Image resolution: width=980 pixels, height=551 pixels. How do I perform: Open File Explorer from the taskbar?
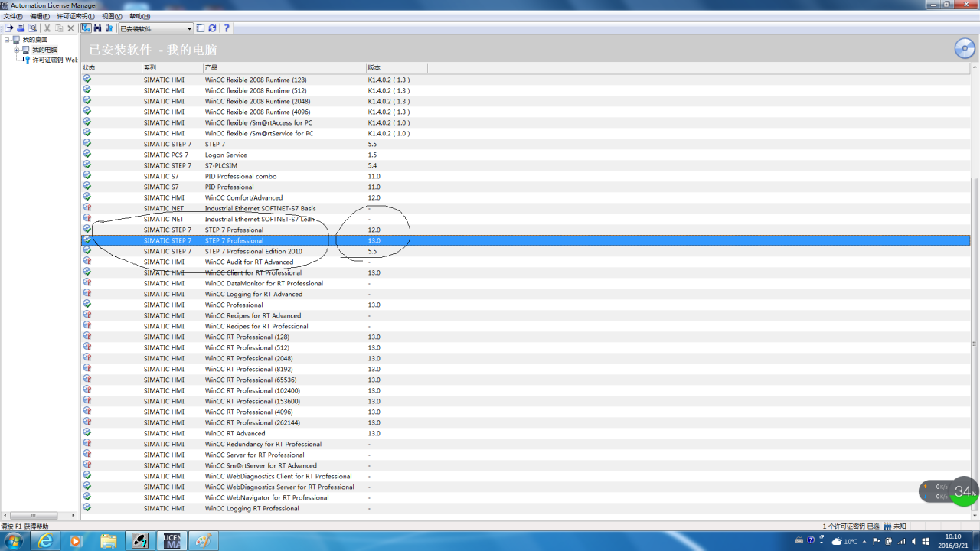[109, 541]
